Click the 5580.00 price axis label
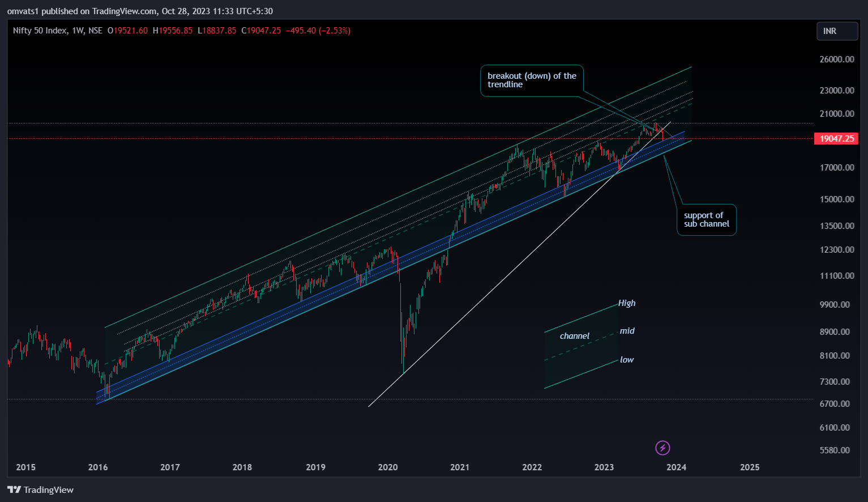 tap(835, 450)
